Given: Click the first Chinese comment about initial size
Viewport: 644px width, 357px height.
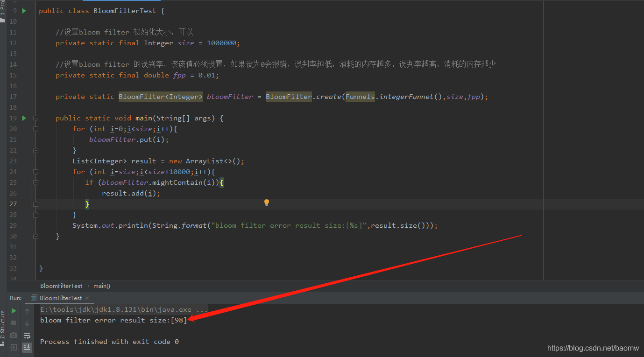Looking at the screenshot, I should [x=124, y=32].
